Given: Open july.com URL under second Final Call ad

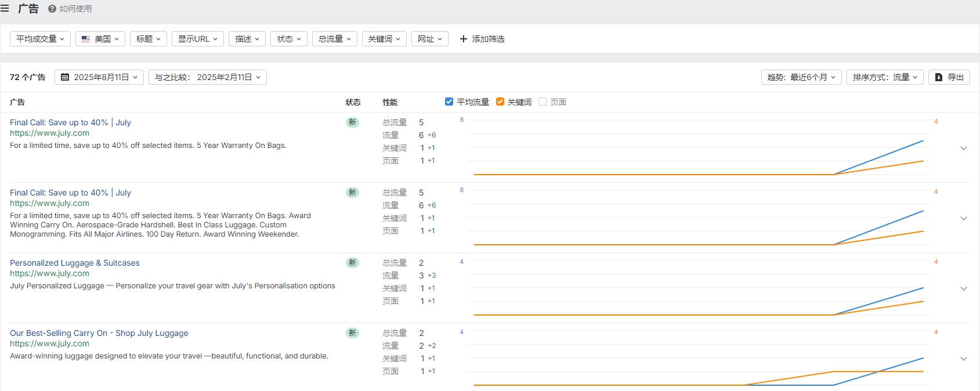Looking at the screenshot, I should click(x=49, y=203).
